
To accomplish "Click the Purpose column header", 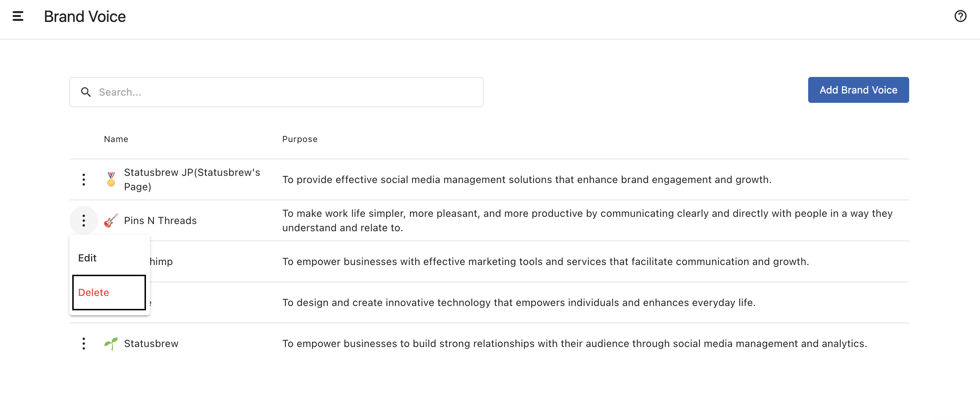I will [299, 139].
